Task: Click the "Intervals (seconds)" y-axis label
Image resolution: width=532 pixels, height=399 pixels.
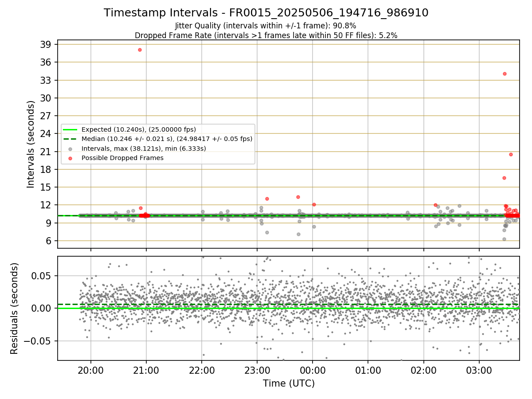Action: pyautogui.click(x=31, y=144)
